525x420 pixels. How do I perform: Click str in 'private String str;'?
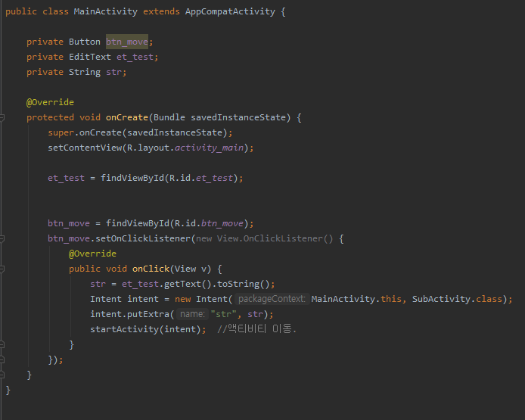[113, 73]
